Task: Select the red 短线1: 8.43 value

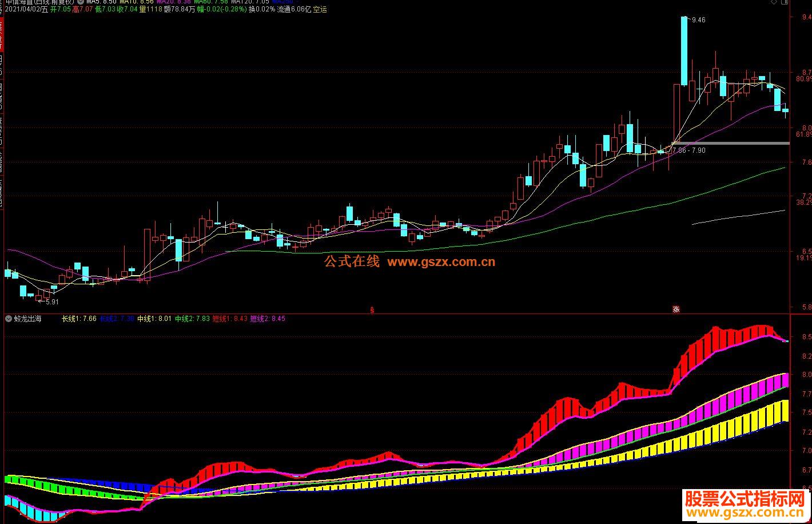Action: (x=230, y=319)
